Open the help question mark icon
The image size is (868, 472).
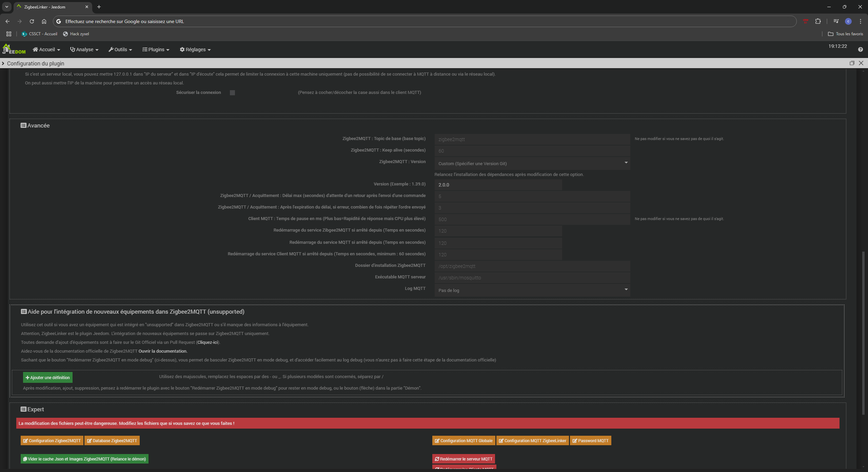[860, 50]
